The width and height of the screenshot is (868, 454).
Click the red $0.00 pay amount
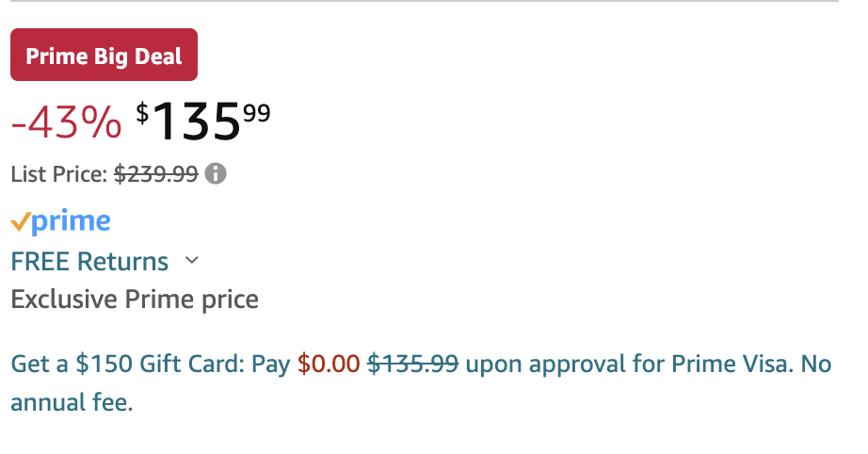(x=329, y=365)
